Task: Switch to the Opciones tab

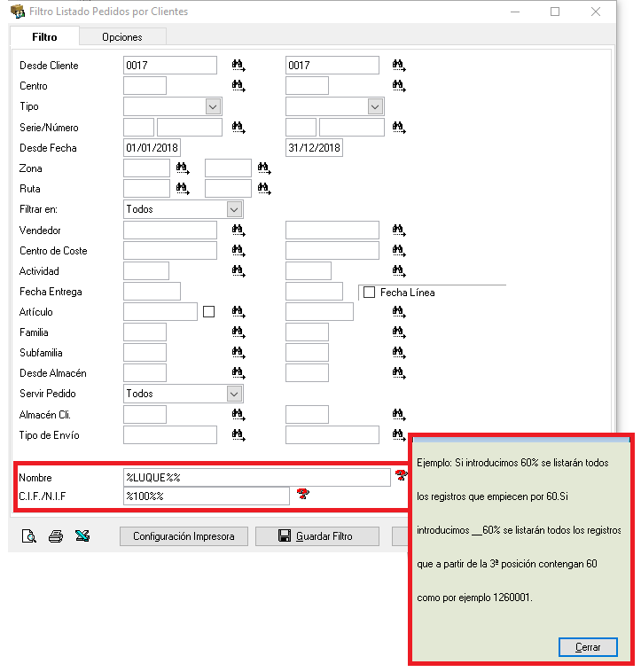Action: pos(122,37)
